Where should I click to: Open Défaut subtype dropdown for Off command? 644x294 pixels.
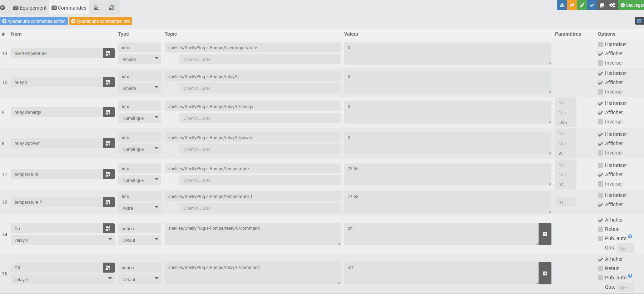[x=140, y=279]
